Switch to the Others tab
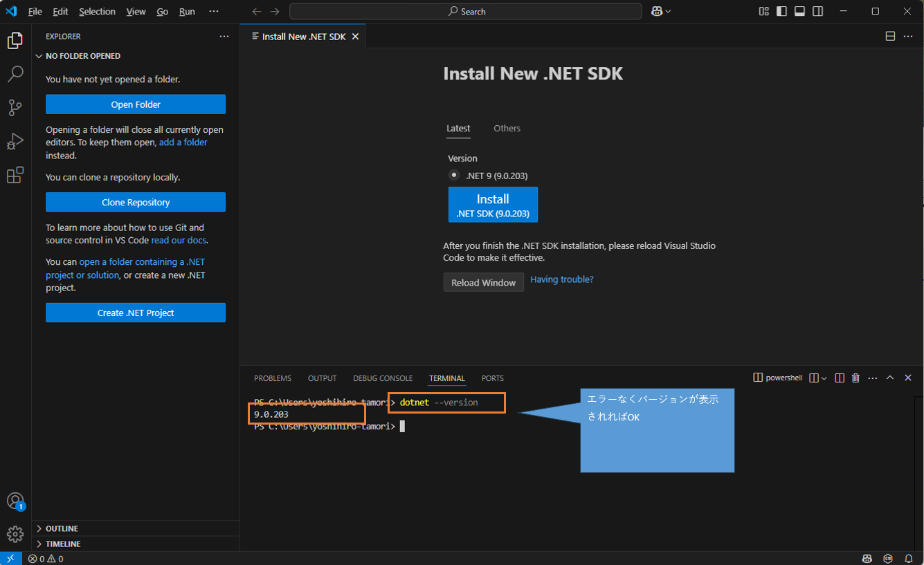 coord(507,128)
